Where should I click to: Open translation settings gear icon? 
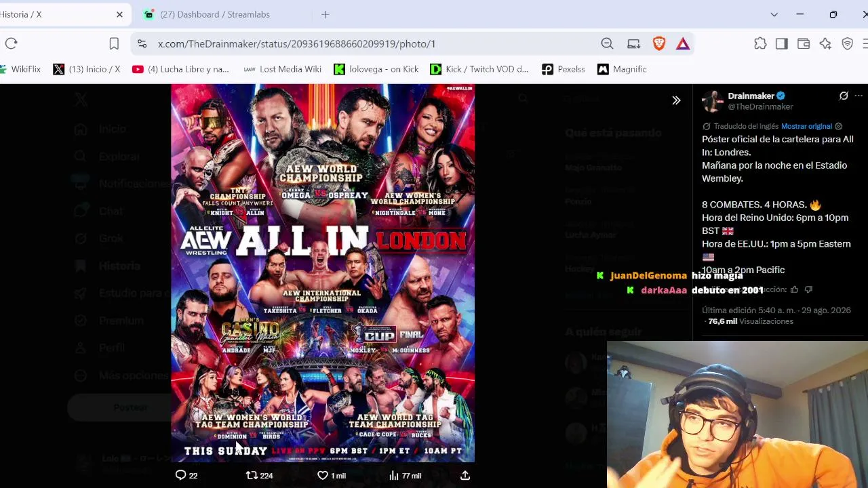[x=839, y=126]
